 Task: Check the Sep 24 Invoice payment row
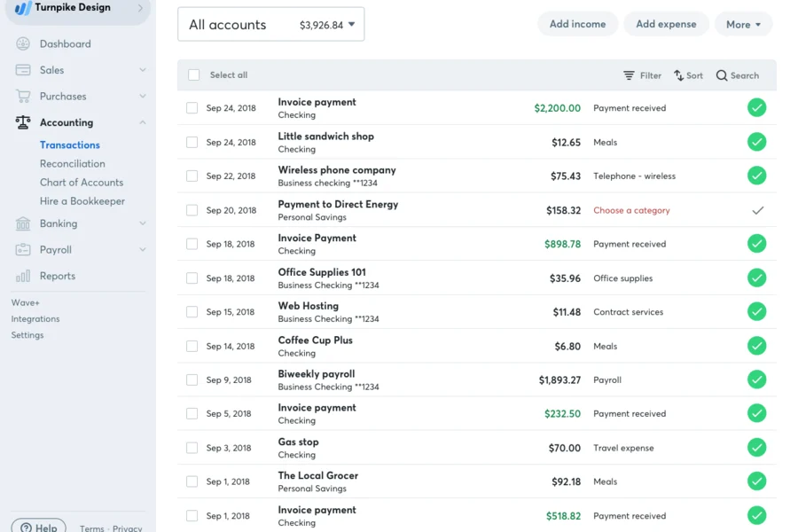[x=193, y=107]
